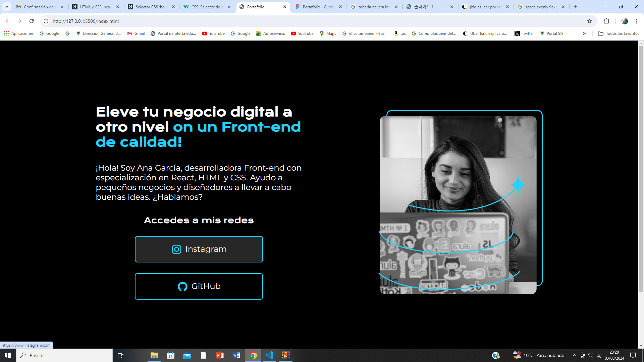
Task: Click the GitHub icon button
Action: pos(182,286)
